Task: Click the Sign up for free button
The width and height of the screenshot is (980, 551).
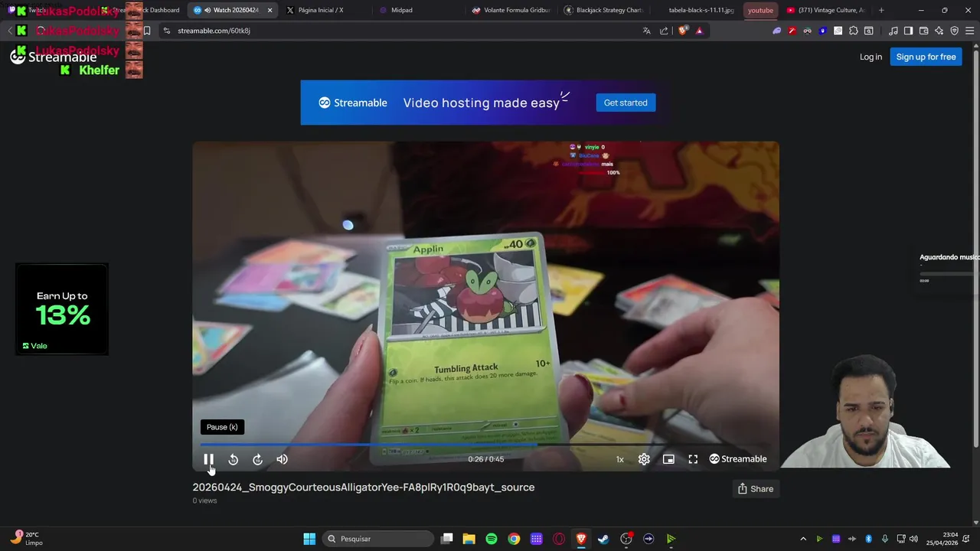Action: [926, 57]
